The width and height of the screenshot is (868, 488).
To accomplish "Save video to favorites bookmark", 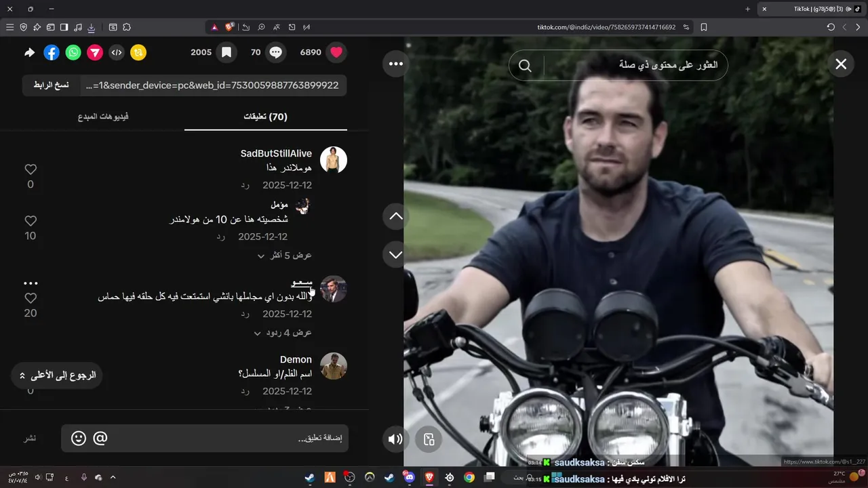I will point(226,52).
